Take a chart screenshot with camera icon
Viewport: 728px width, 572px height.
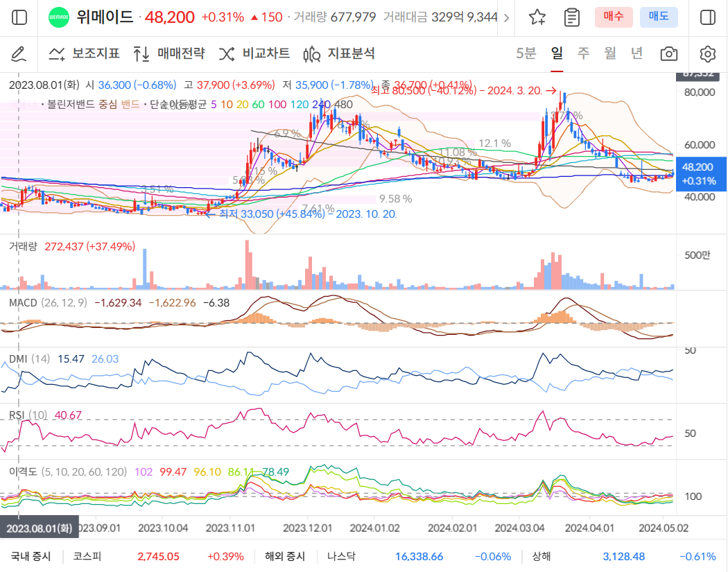coord(668,54)
